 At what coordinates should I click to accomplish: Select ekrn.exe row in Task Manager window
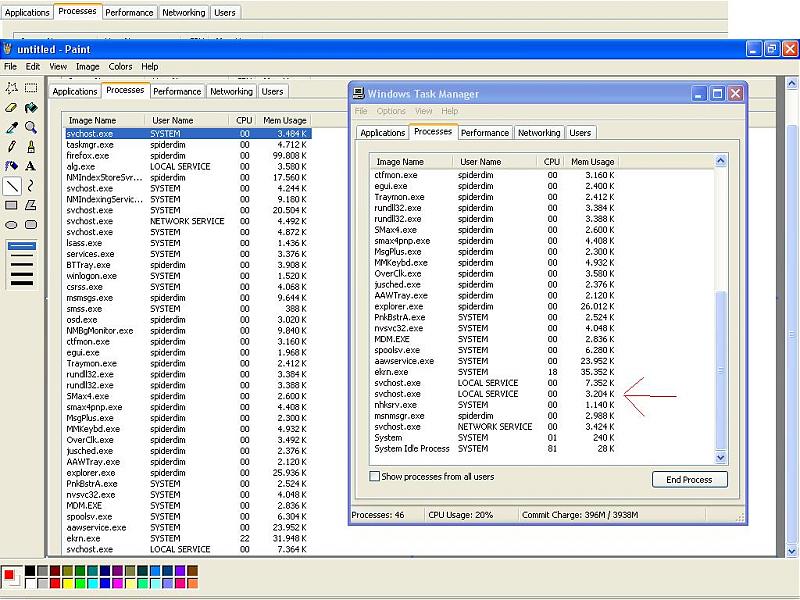pyautogui.click(x=494, y=372)
